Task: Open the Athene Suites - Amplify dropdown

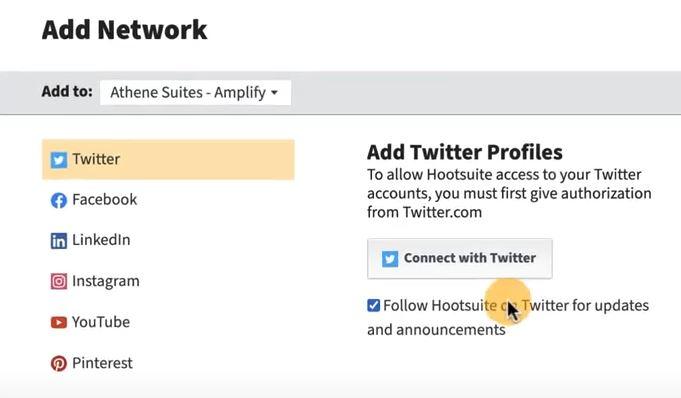Action: [x=195, y=93]
